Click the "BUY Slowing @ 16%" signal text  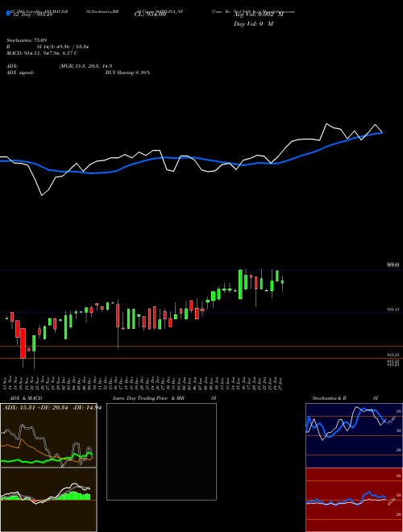click(x=127, y=73)
